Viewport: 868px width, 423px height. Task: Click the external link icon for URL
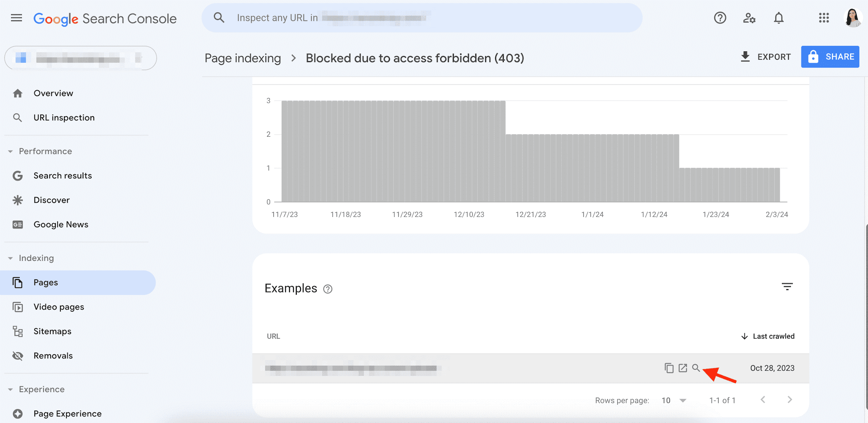(x=682, y=368)
